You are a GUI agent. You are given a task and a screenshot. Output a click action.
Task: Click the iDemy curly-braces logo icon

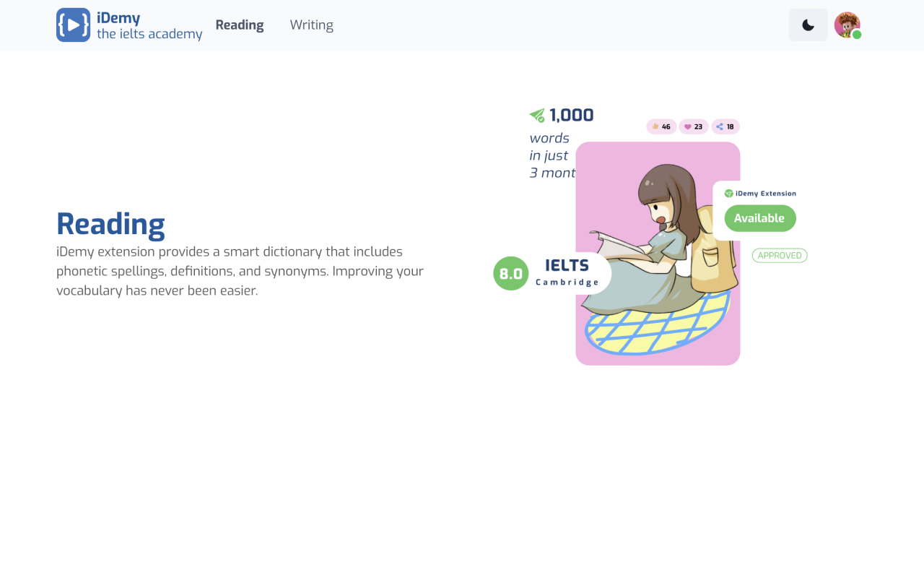pos(73,25)
